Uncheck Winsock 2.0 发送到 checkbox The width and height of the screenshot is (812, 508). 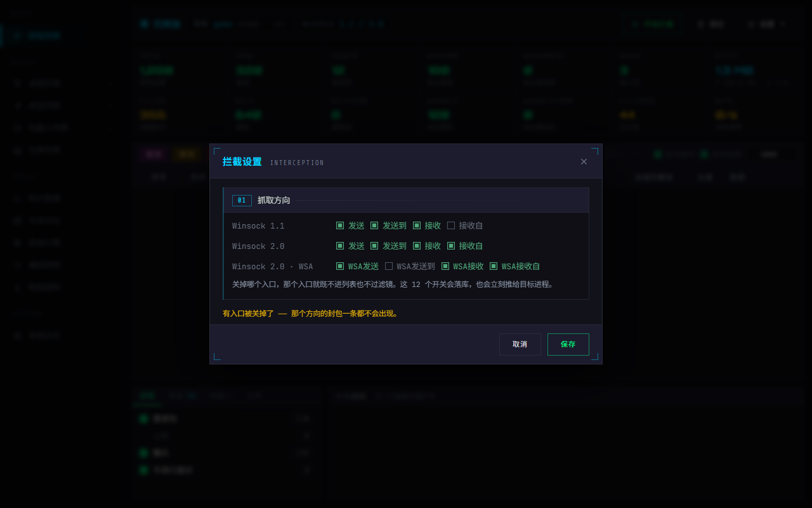[x=374, y=246]
